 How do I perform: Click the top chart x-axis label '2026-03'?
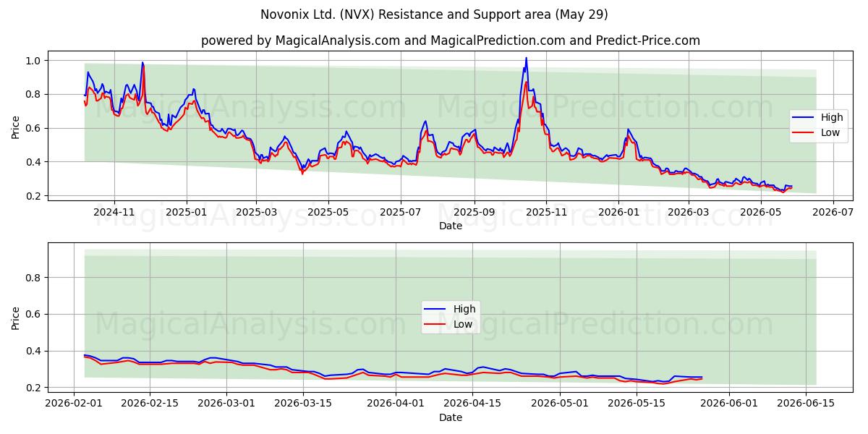click(689, 213)
